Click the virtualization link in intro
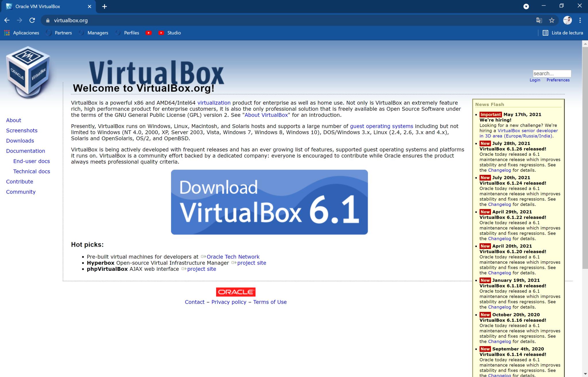This screenshot has width=588, height=377. [x=214, y=103]
